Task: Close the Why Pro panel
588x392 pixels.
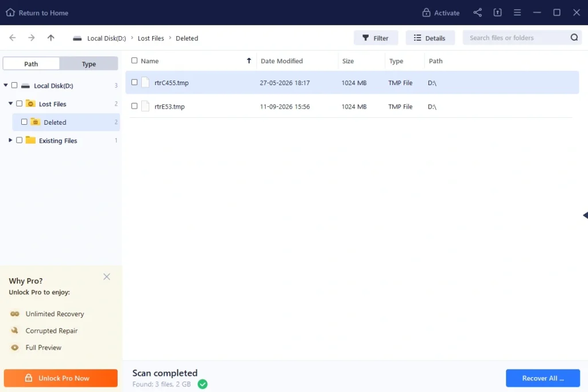Action: tap(106, 276)
